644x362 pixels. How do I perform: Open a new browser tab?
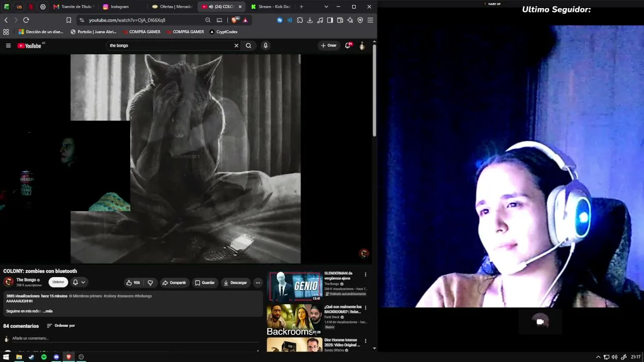click(301, 7)
